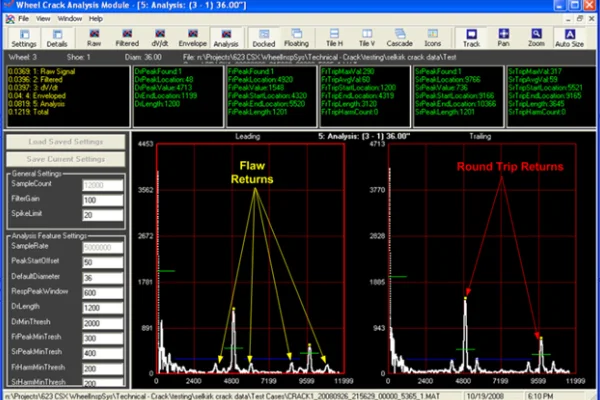Set windows to Docked mode
The image size is (600, 400).
coord(264,38)
